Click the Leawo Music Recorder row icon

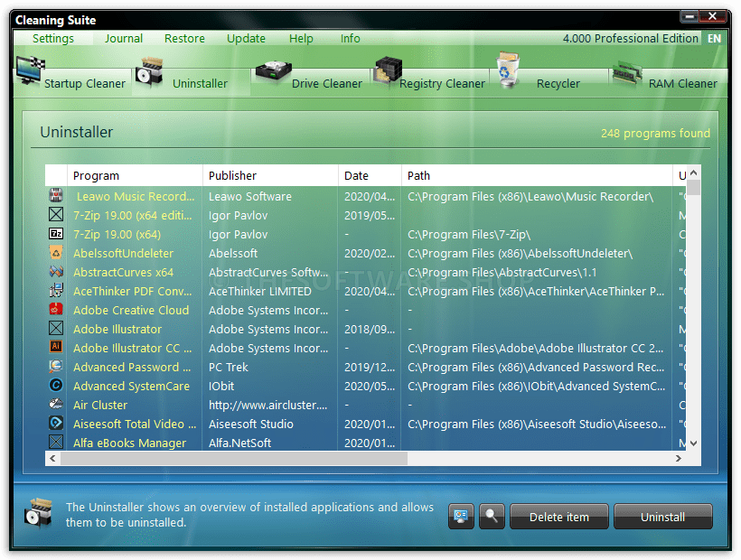pos(56,195)
